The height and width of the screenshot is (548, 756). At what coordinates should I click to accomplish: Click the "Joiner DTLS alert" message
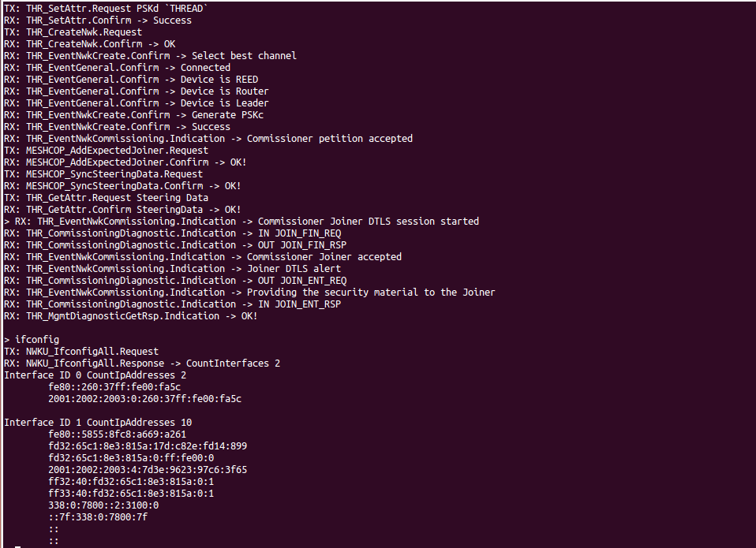click(294, 269)
